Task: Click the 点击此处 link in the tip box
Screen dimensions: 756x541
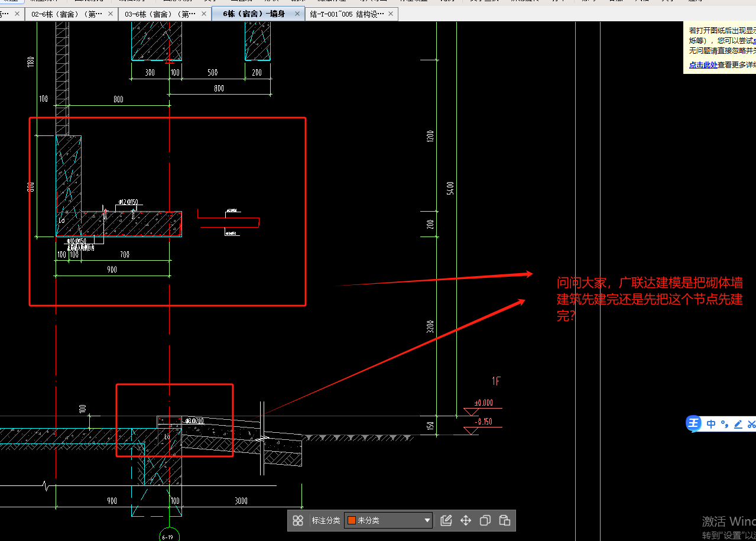Action: tap(703, 65)
